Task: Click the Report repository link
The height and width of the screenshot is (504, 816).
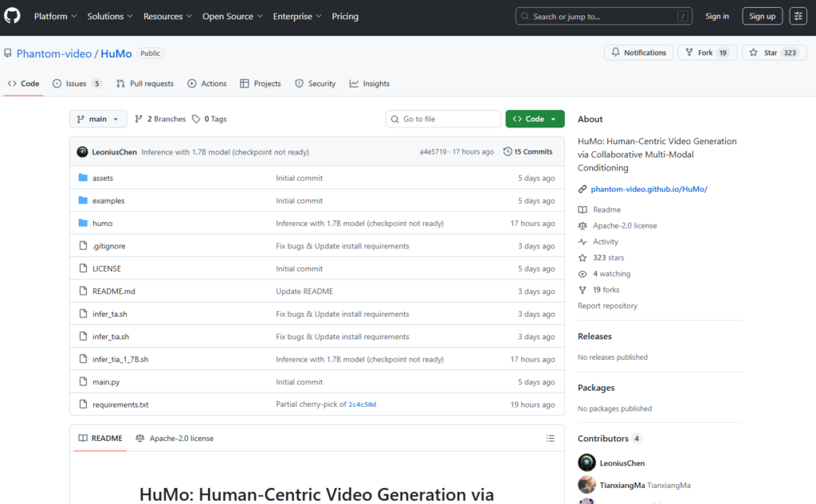Action: pos(607,306)
